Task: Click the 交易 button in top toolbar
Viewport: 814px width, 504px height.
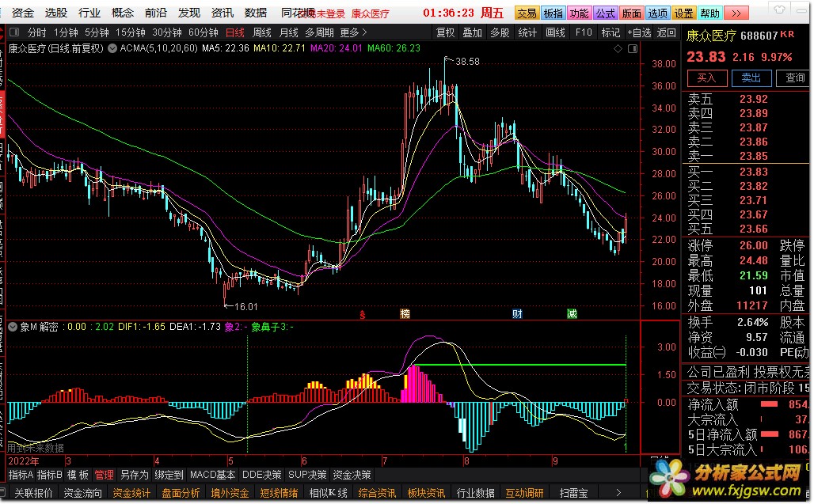Action: point(527,13)
